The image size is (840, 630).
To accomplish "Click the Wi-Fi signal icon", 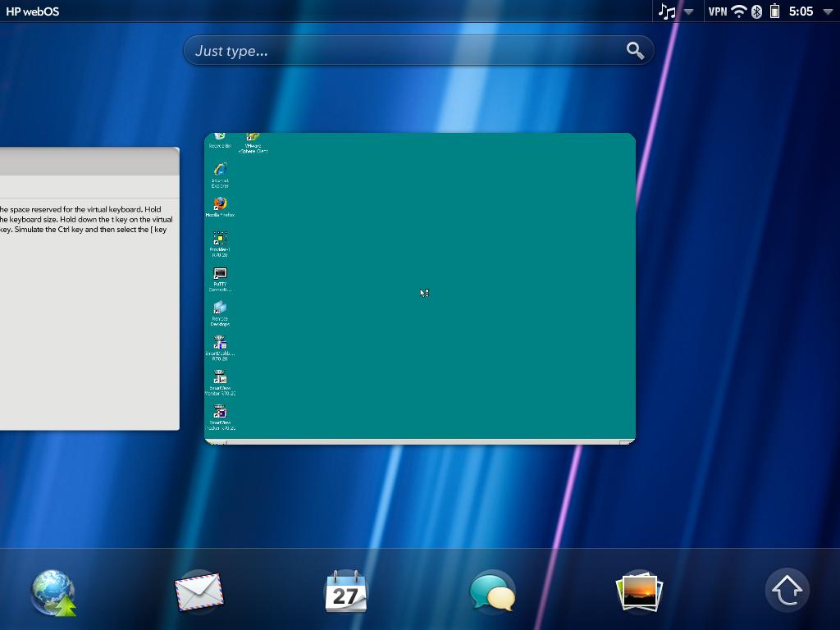I will click(x=739, y=11).
